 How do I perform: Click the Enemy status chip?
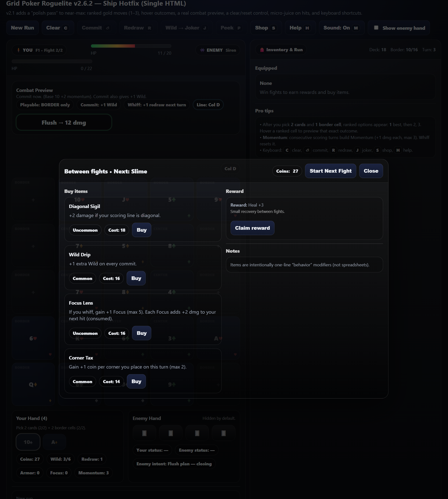[197, 450]
